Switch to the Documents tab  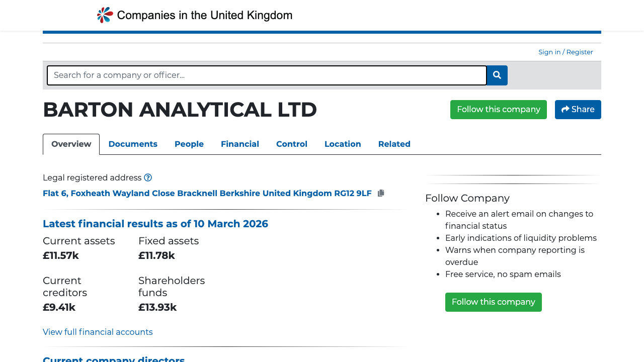tap(133, 144)
